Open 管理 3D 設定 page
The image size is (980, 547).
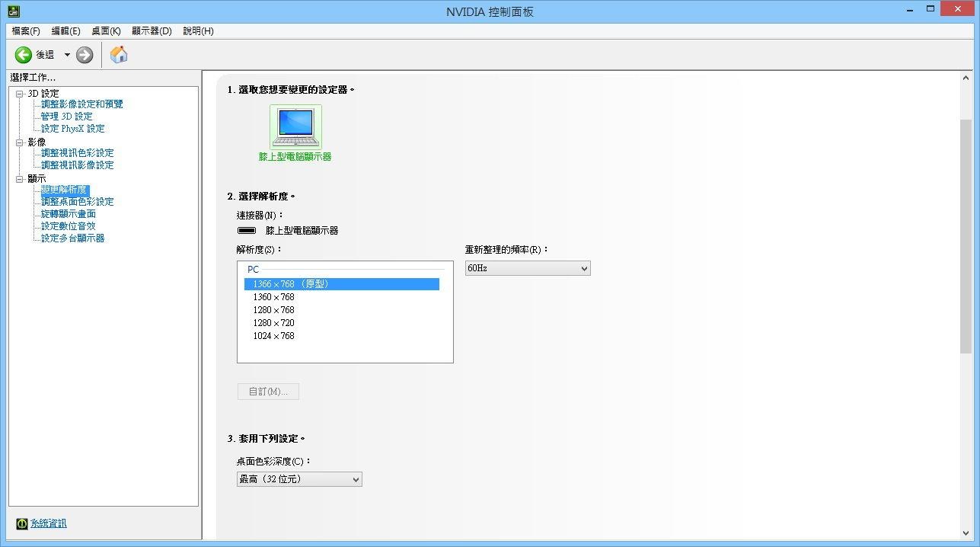click(x=66, y=116)
